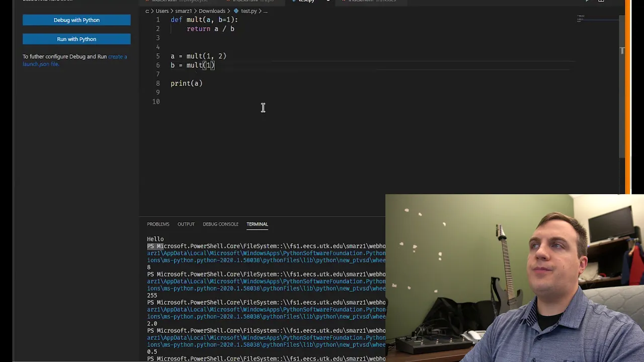Click the '2.0' output in the terminal

pyautogui.click(x=152, y=324)
